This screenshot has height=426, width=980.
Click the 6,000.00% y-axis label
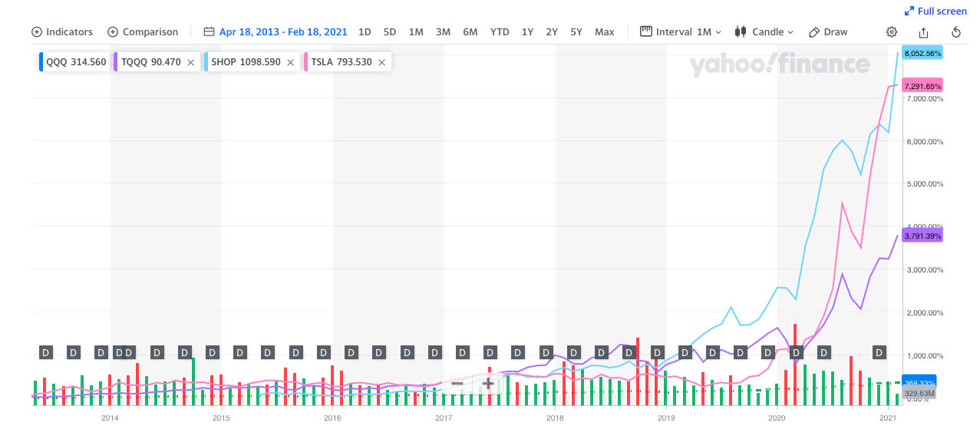click(x=924, y=141)
